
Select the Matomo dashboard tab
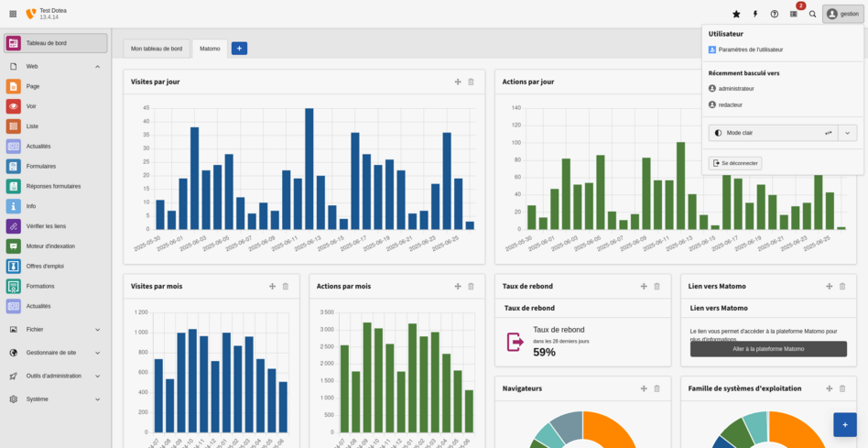coord(210,49)
